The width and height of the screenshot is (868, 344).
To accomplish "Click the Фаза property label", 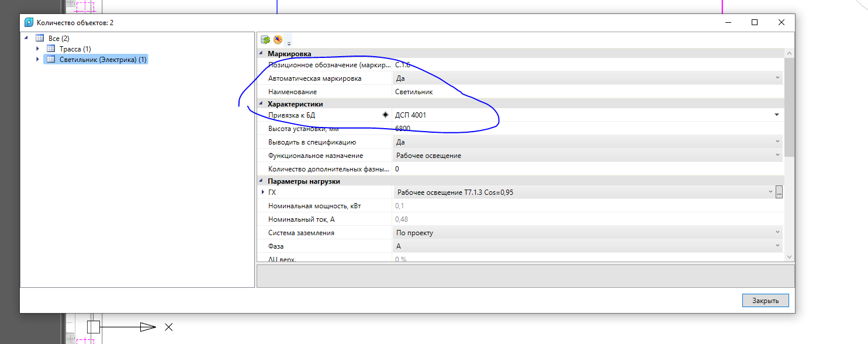I will 276,246.
